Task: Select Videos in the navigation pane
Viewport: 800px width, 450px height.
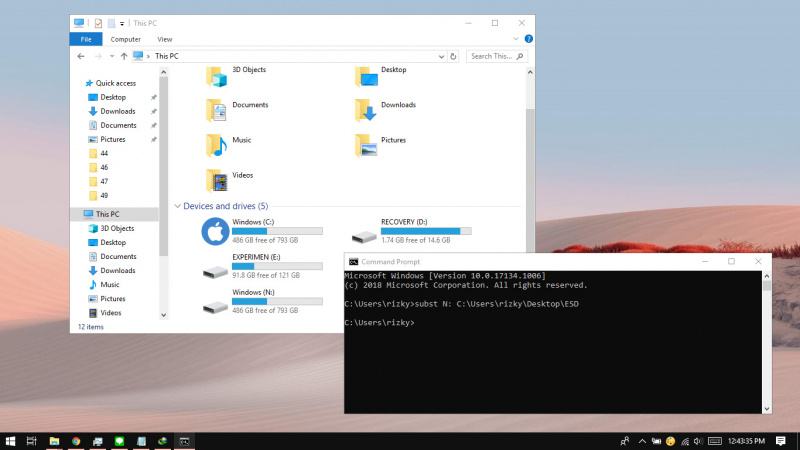Action: pos(110,313)
